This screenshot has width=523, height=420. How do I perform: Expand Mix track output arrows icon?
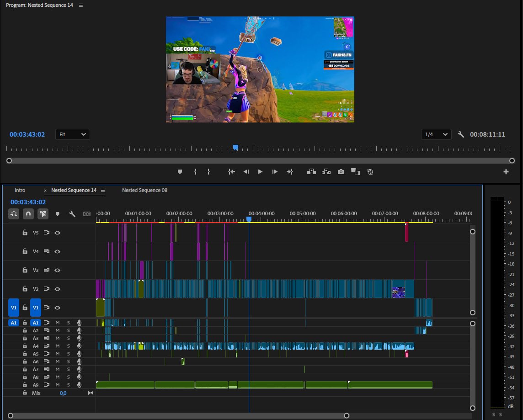click(91, 393)
